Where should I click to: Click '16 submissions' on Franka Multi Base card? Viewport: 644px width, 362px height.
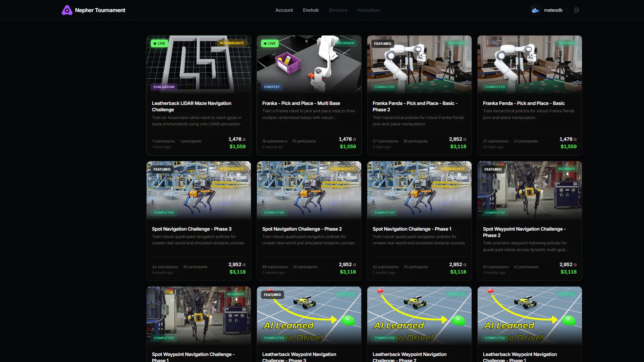[275, 141]
